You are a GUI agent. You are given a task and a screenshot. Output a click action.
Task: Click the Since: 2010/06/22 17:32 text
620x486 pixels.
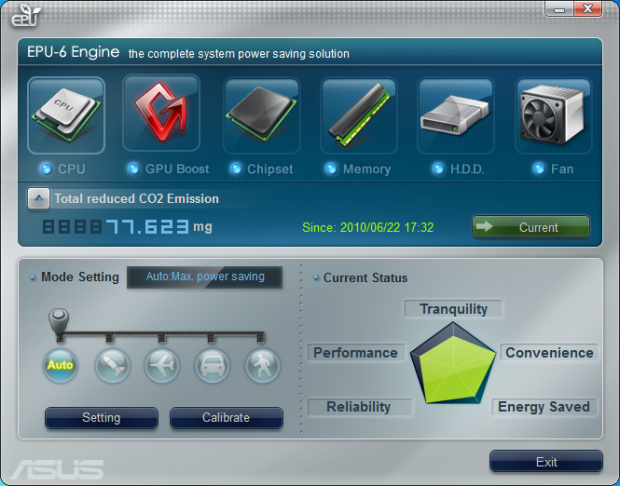pos(368,227)
